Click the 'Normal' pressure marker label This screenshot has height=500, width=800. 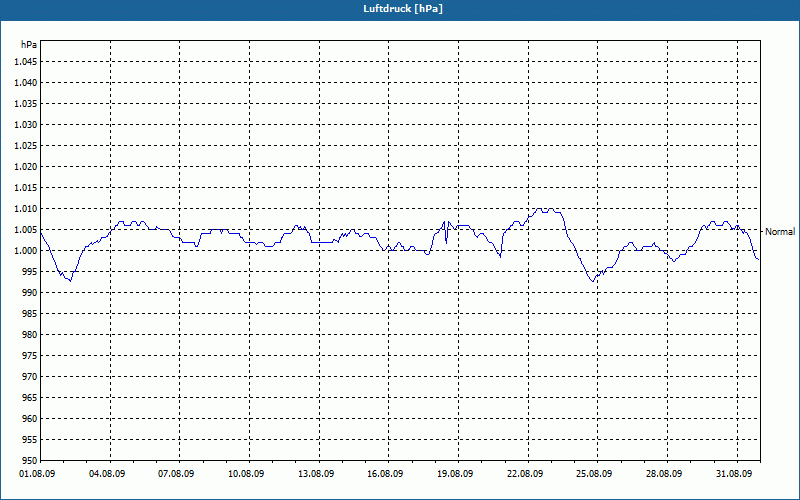(780, 232)
